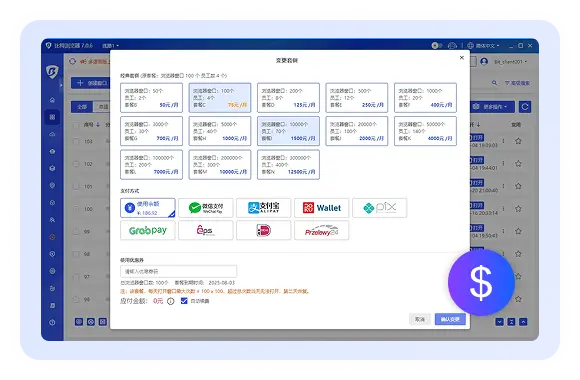580x380 pixels.
Task: Check the row 103 checkbox
Action: pyautogui.click(x=76, y=141)
